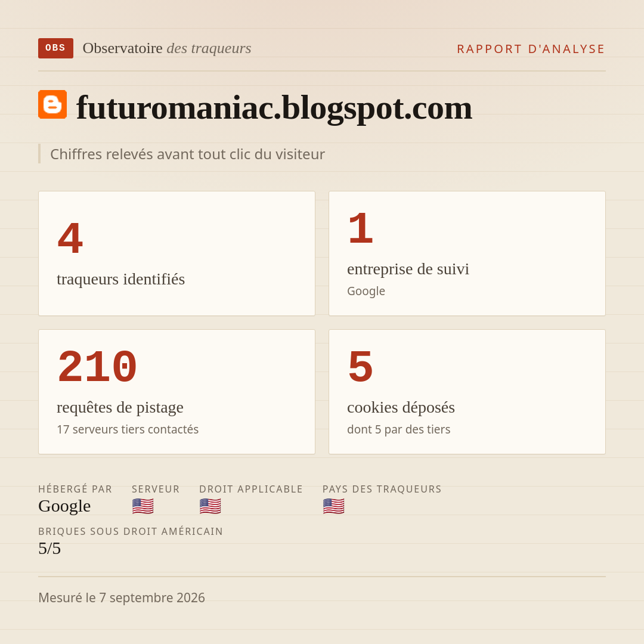644x644 pixels.
Task: Click the flag under SERVEUR
Action: (143, 506)
